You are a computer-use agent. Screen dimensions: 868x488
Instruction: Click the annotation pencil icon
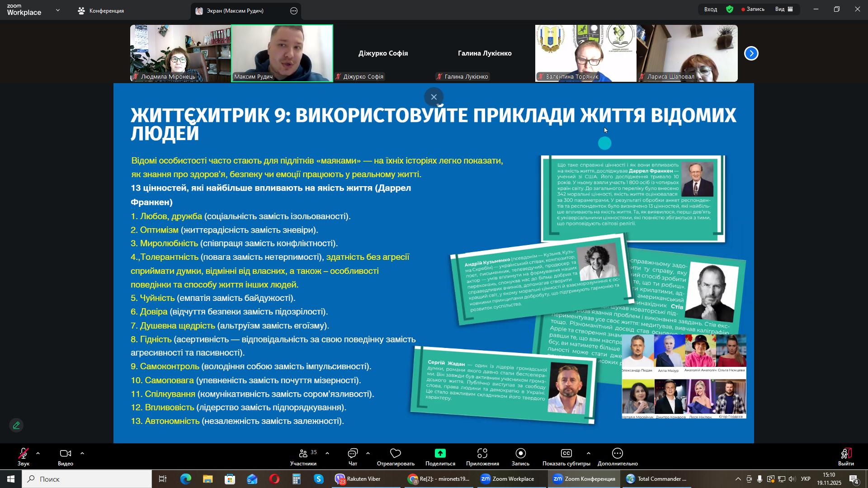click(x=16, y=426)
